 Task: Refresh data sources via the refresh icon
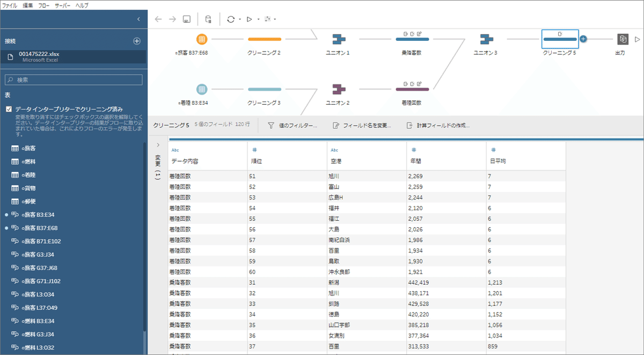pyautogui.click(x=231, y=19)
